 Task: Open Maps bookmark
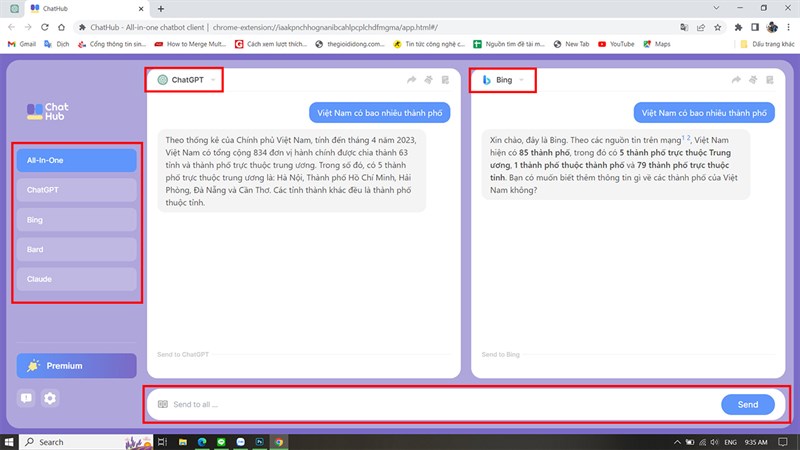click(x=657, y=44)
